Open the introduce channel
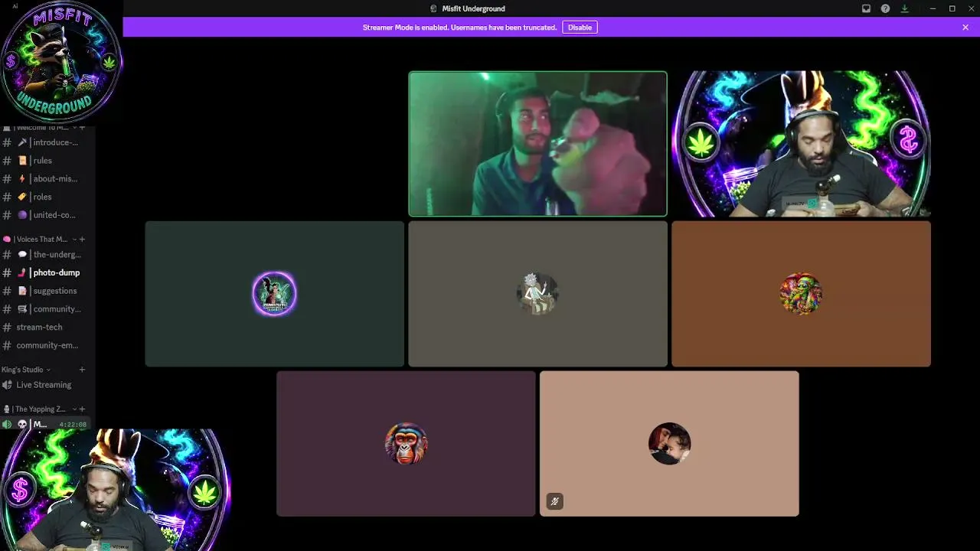 (47, 142)
